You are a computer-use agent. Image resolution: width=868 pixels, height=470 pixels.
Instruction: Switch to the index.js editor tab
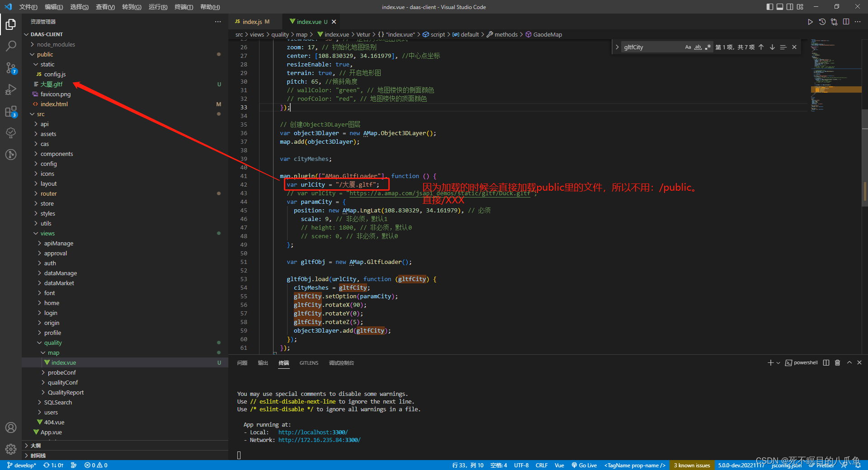coord(252,22)
